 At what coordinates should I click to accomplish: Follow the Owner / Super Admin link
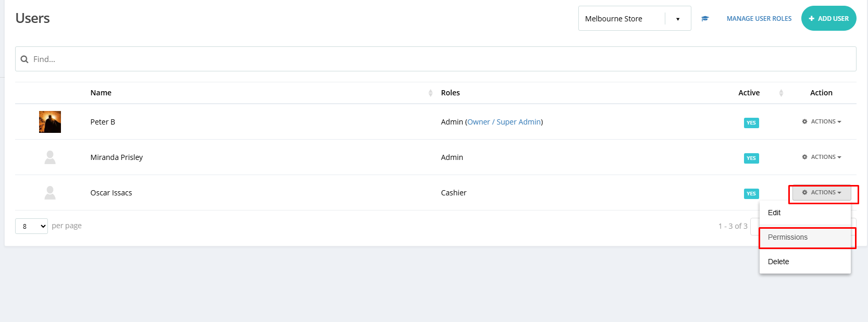coord(504,122)
